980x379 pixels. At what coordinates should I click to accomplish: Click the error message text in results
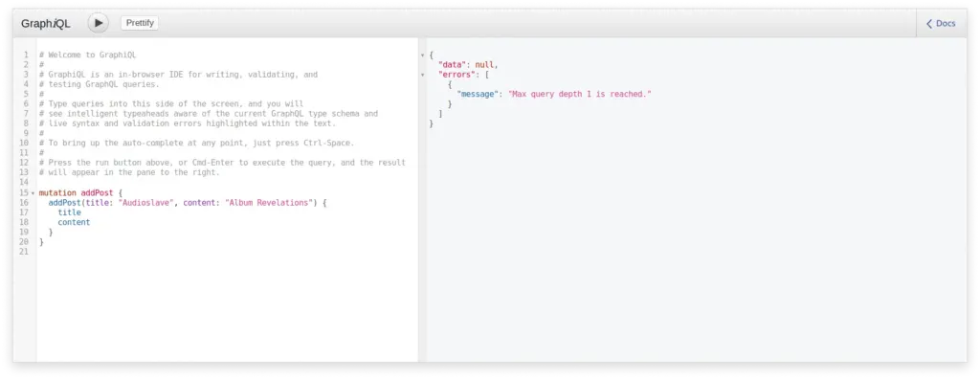point(579,94)
